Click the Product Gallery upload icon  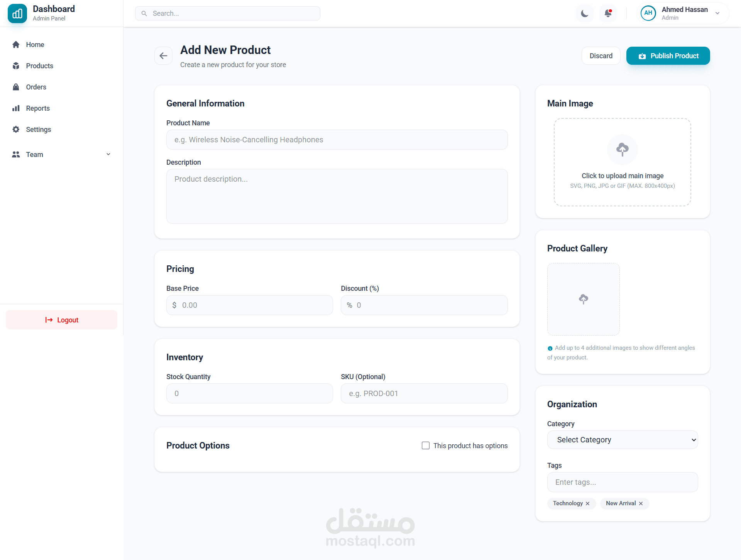pyautogui.click(x=583, y=299)
